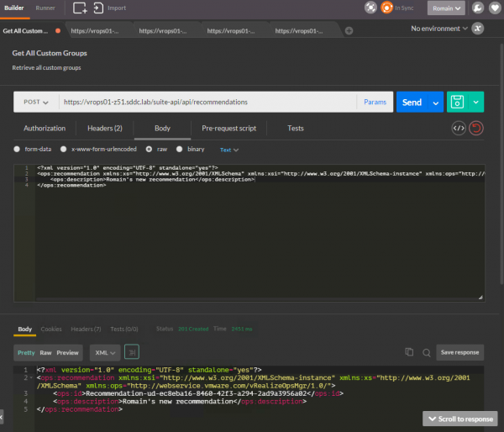This screenshot has width=504, height=432.
Task: Open response Cookies tab
Action: (51, 329)
